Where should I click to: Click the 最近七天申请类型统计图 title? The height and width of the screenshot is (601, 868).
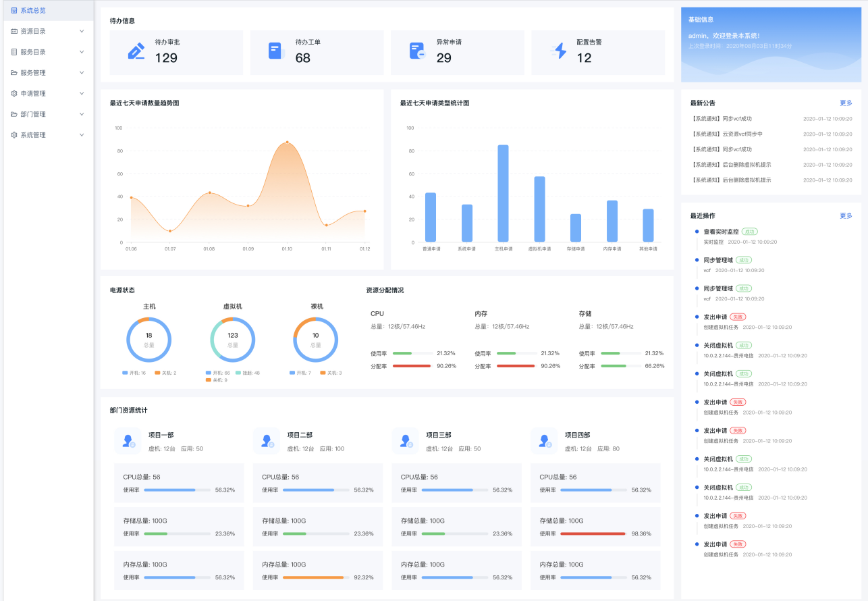pyautogui.click(x=435, y=103)
